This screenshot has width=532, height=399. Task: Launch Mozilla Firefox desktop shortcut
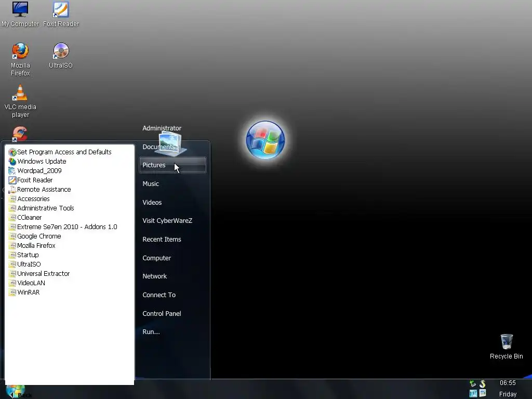tap(20, 59)
